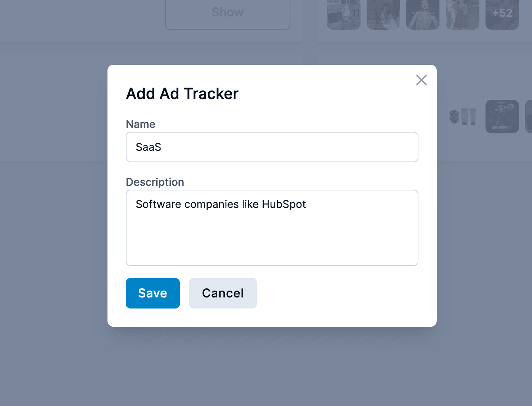Click first ad thumbnail left of Abercrombie row

pyautogui.click(x=343, y=14)
